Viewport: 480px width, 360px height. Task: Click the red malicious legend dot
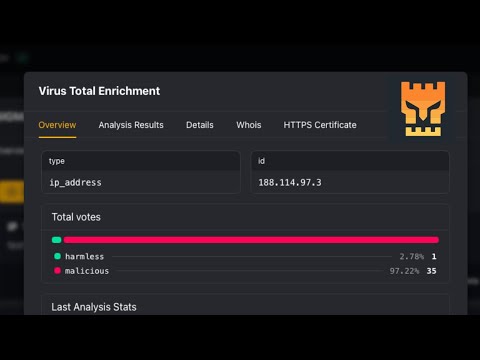coord(57,271)
